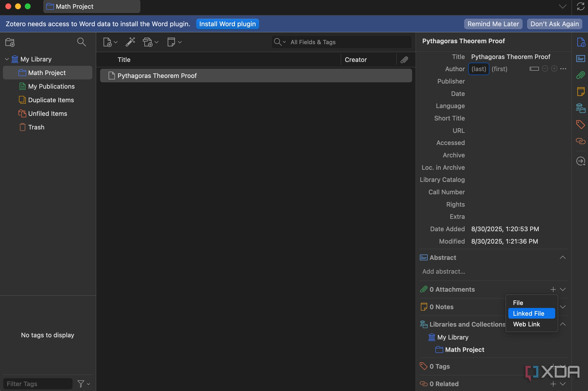588x391 pixels.
Task: Add another creator with the plus icon
Action: click(554, 68)
